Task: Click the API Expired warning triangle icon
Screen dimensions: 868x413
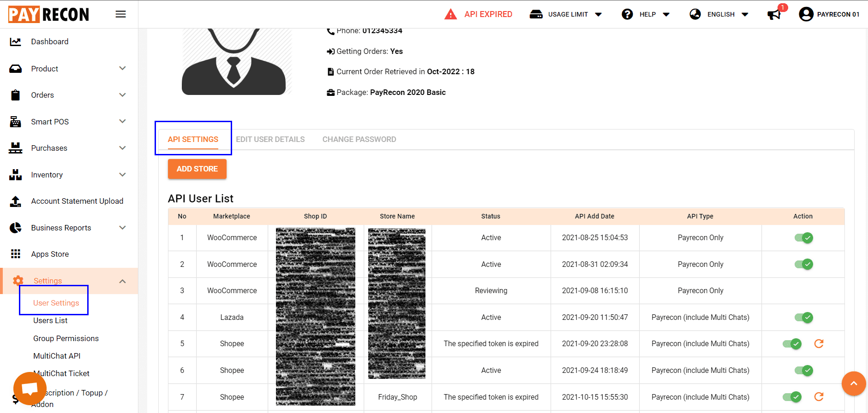Action: pyautogui.click(x=450, y=14)
